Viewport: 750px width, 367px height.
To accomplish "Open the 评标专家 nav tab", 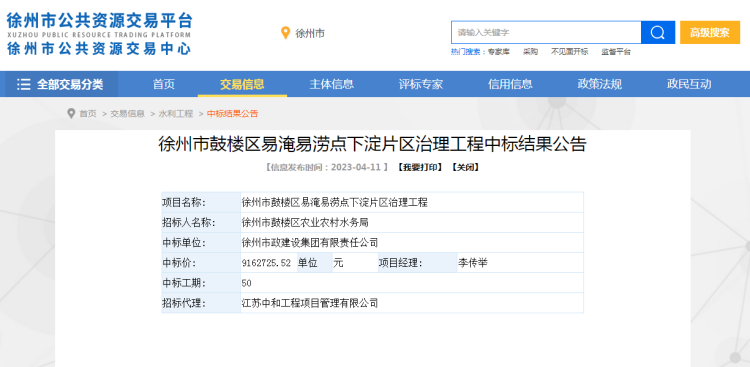I will [421, 84].
